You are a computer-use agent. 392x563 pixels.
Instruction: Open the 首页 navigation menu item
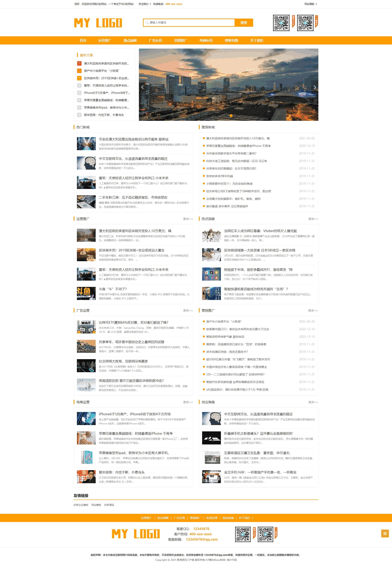pos(83,40)
